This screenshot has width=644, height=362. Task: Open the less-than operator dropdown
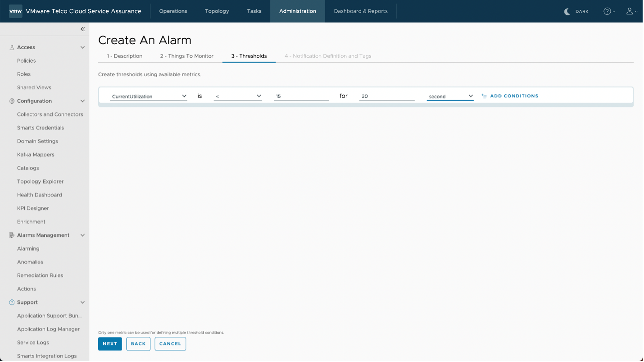point(238,96)
